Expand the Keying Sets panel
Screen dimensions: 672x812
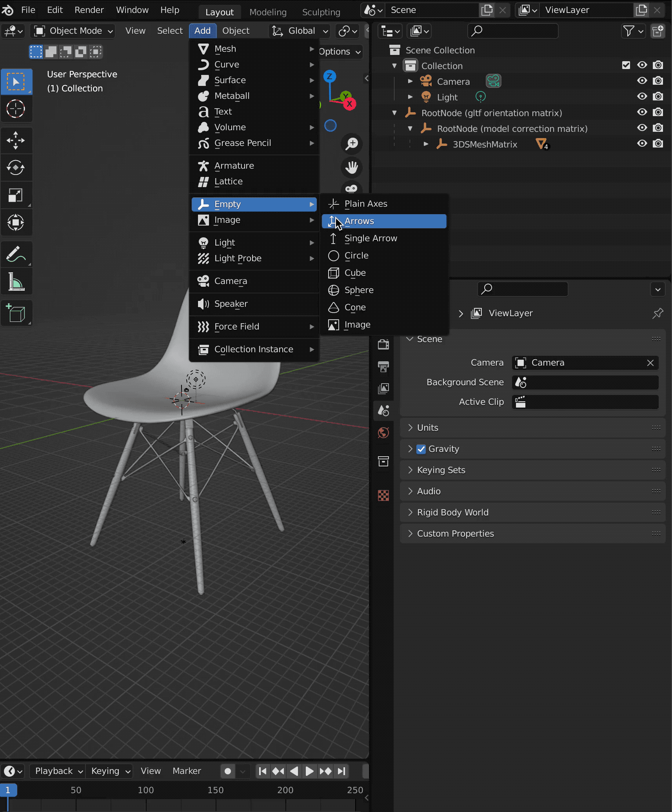(x=532, y=470)
